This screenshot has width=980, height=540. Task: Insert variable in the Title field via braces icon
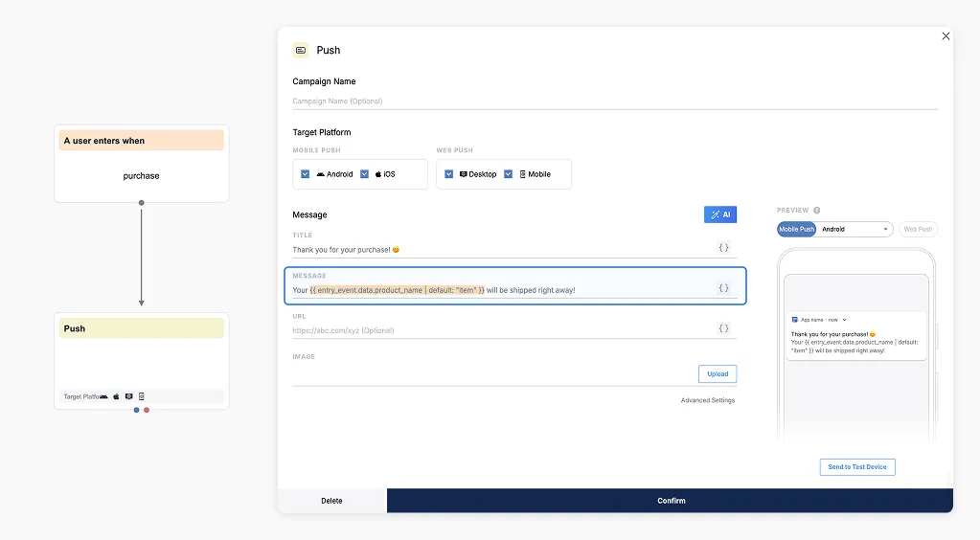click(x=724, y=247)
